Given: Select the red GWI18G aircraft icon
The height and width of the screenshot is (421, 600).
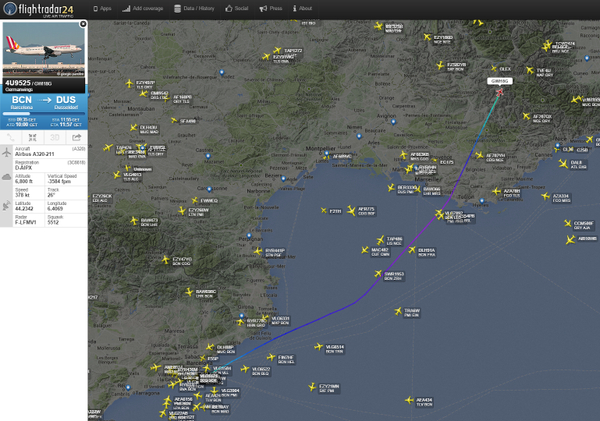Looking at the screenshot, I should tap(500, 92).
